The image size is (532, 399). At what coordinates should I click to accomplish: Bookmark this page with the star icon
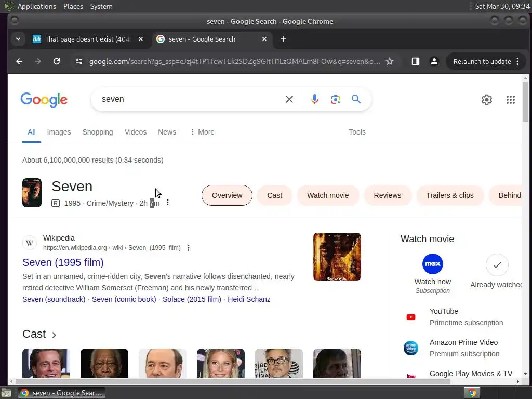point(390,61)
